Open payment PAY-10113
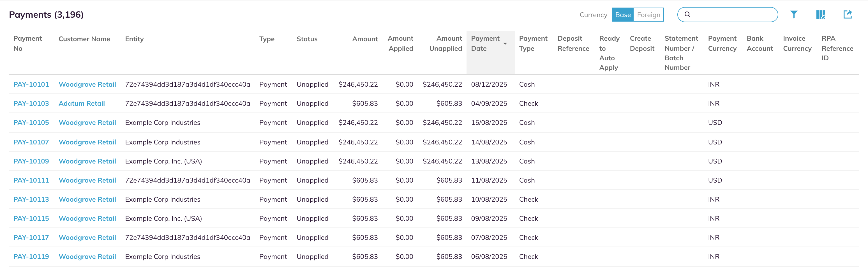This screenshot has width=868, height=267. click(31, 200)
